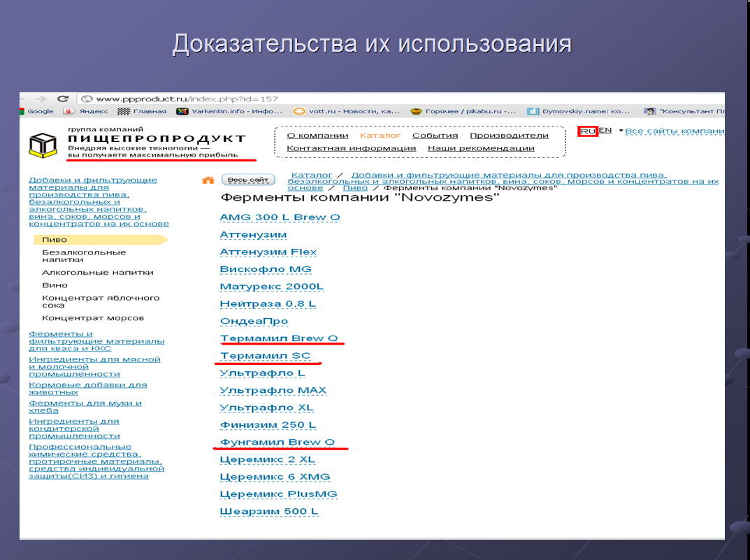Open the Производители menu item
This screenshot has width=750, height=560.
(509, 136)
